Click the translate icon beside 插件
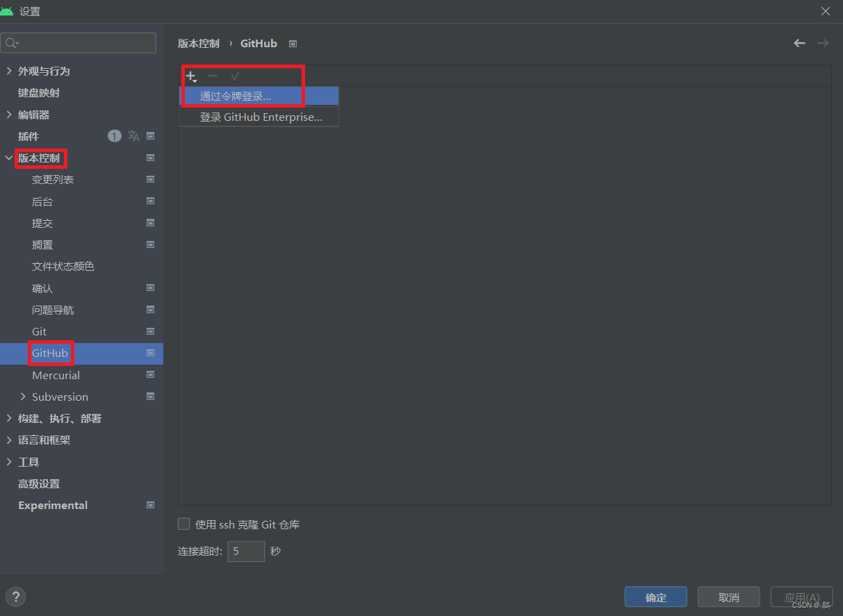 (134, 136)
